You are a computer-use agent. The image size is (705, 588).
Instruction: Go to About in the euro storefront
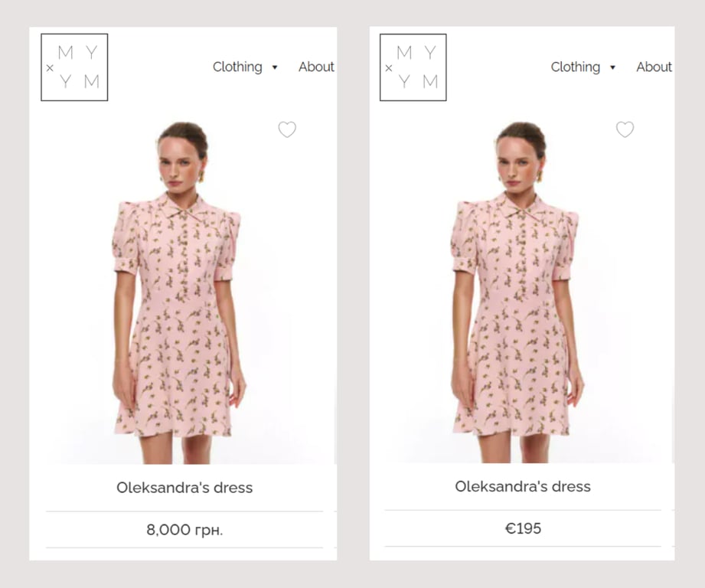[x=654, y=67]
